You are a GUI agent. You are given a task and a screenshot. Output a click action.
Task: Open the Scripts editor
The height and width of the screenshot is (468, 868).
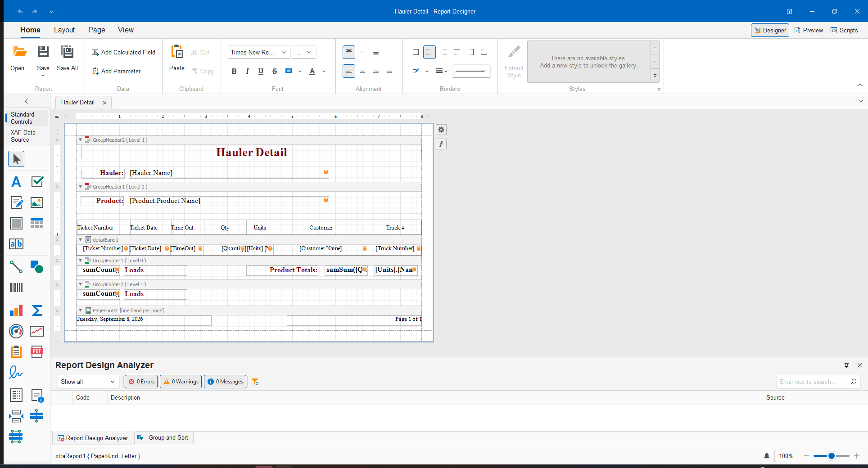844,30
